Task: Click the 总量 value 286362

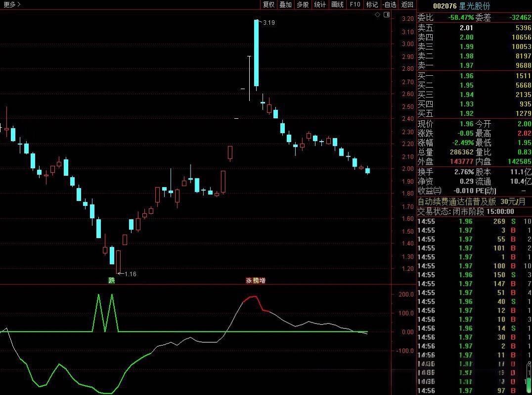Action: pos(461,152)
